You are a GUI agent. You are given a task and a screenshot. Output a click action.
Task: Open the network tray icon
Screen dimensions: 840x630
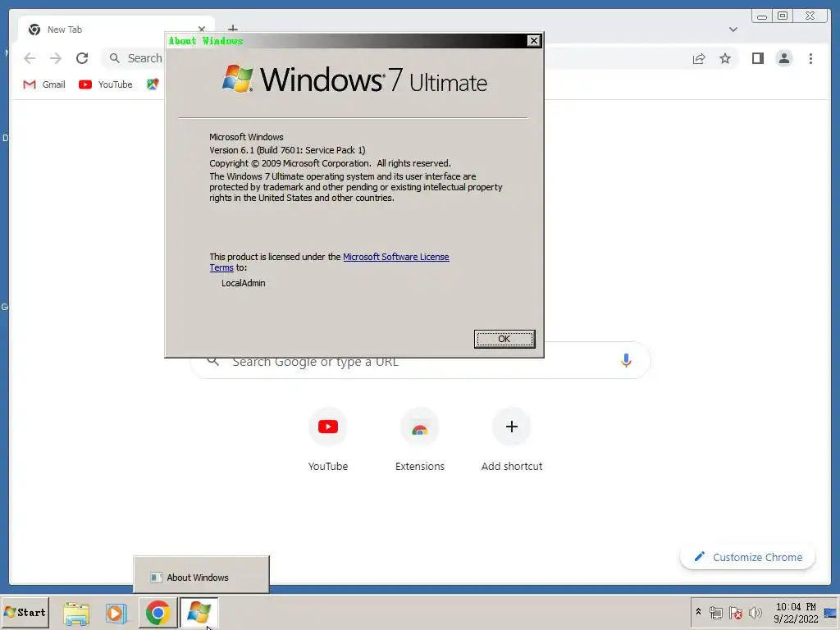(x=715, y=612)
